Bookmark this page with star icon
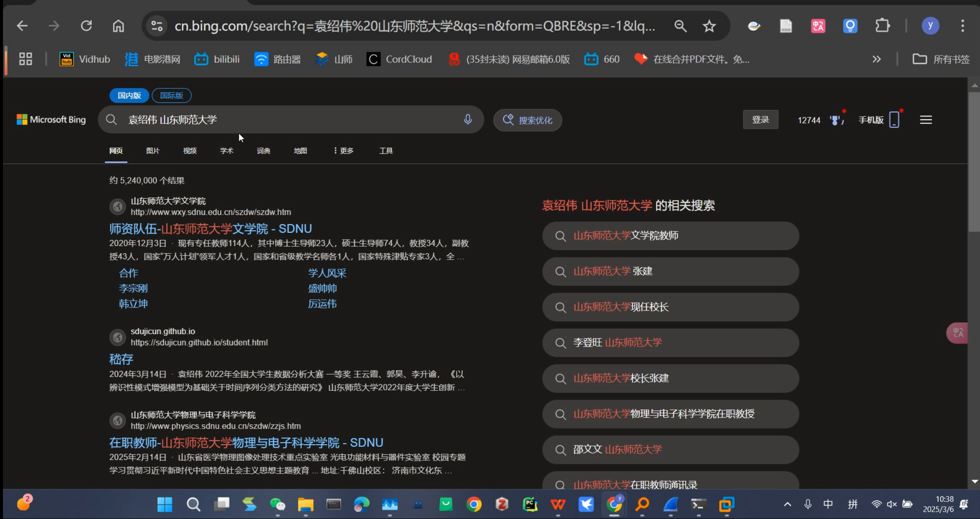Image resolution: width=980 pixels, height=519 pixels. click(x=709, y=26)
